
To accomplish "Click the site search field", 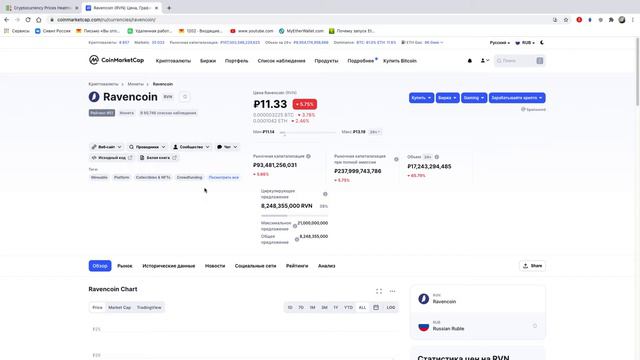I will click(519, 61).
